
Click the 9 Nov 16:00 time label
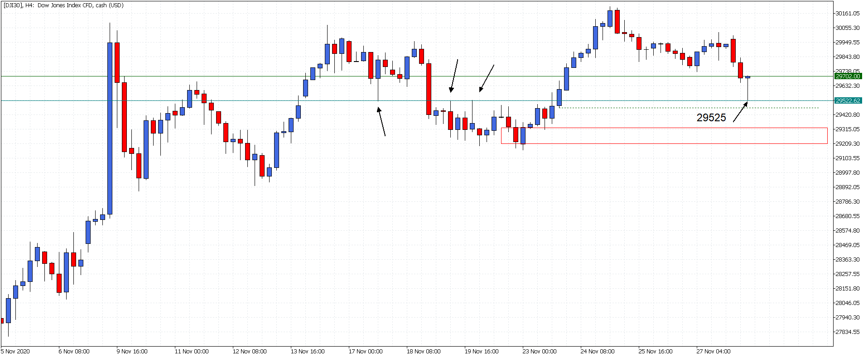click(x=132, y=351)
